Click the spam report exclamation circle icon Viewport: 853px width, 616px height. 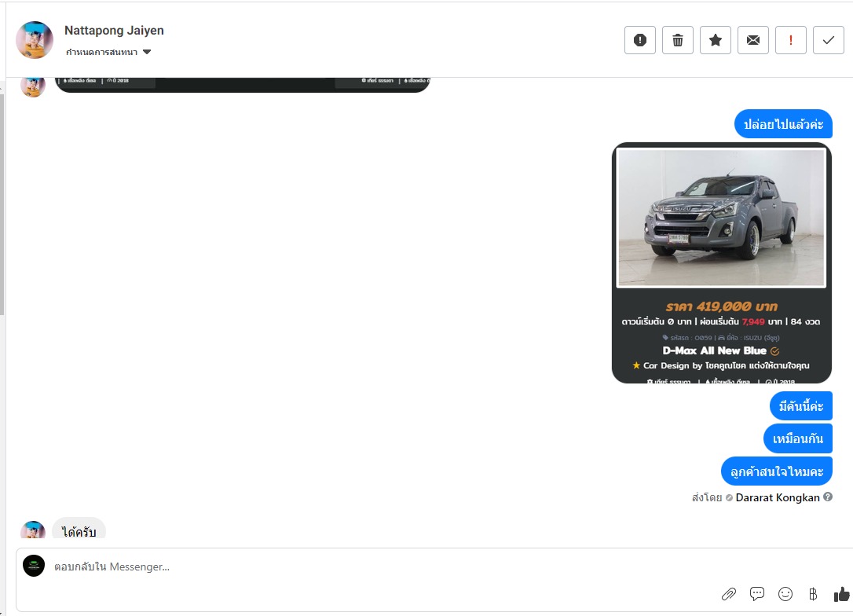[639, 40]
